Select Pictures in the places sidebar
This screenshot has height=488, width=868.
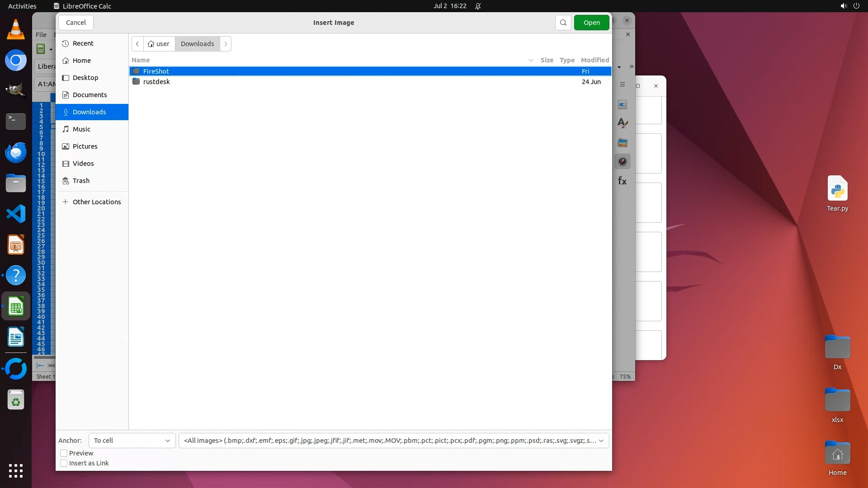pos(85,146)
